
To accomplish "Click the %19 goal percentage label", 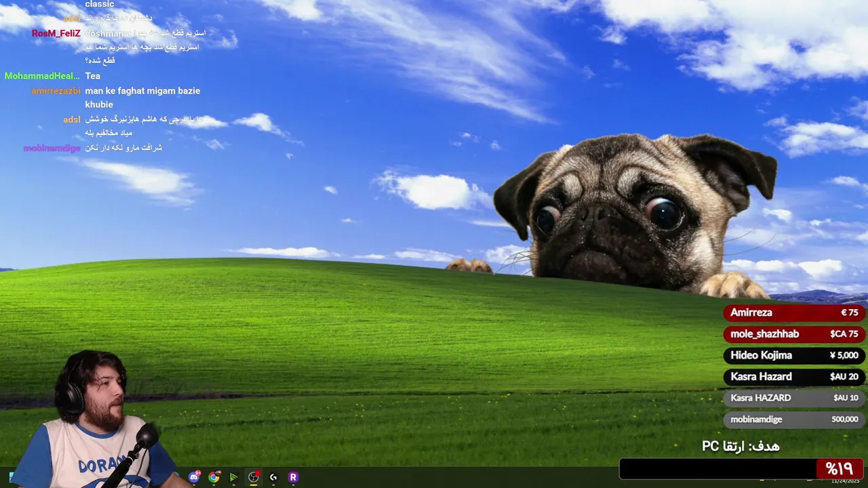I will click(x=839, y=469).
